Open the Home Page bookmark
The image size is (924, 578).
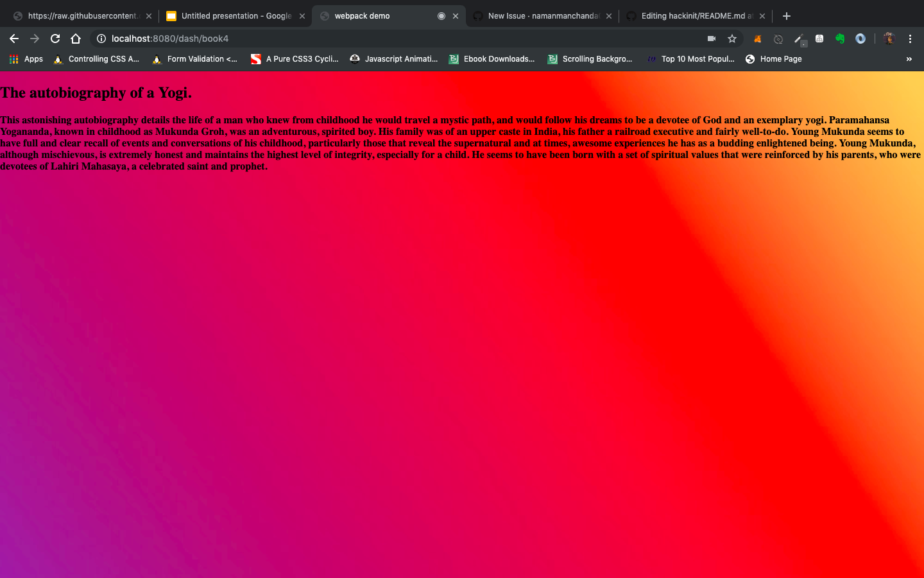click(774, 59)
